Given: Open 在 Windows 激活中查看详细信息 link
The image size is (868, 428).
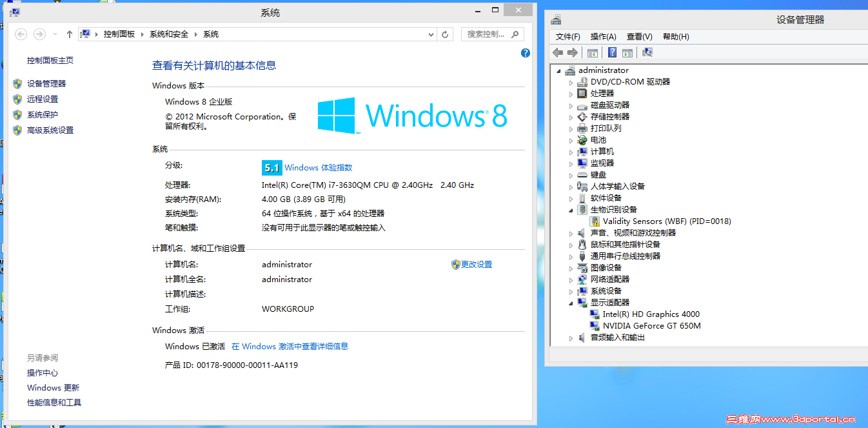Looking at the screenshot, I should point(290,347).
